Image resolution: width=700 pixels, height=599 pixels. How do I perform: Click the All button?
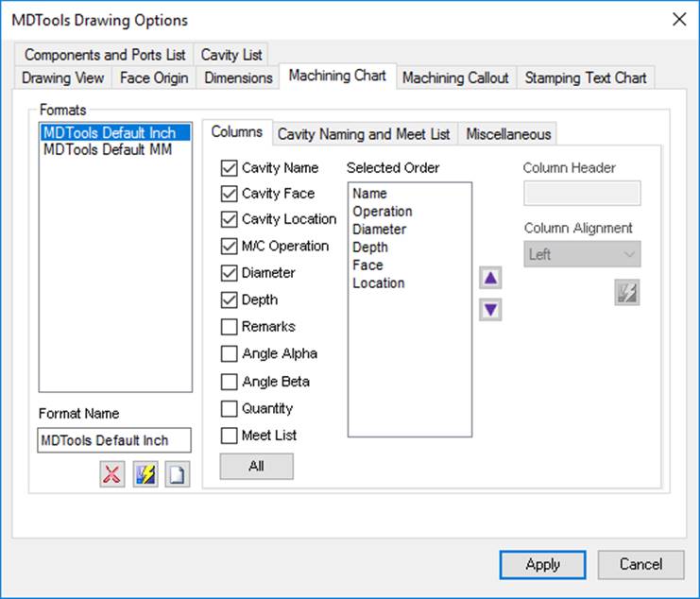pyautogui.click(x=257, y=467)
